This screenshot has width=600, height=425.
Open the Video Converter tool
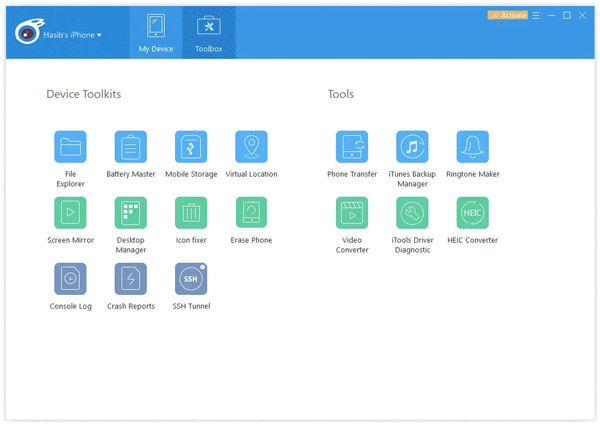pyautogui.click(x=352, y=213)
